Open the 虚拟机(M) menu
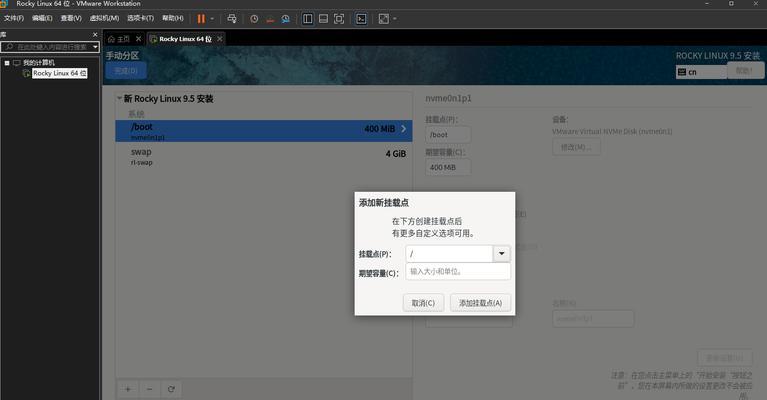Screen dimensions: 767x400 coord(104,18)
